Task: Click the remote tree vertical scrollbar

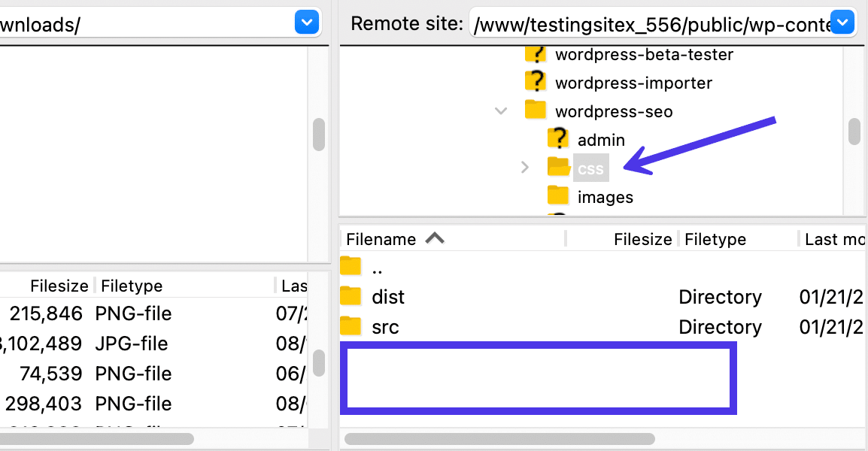Action: (854, 132)
